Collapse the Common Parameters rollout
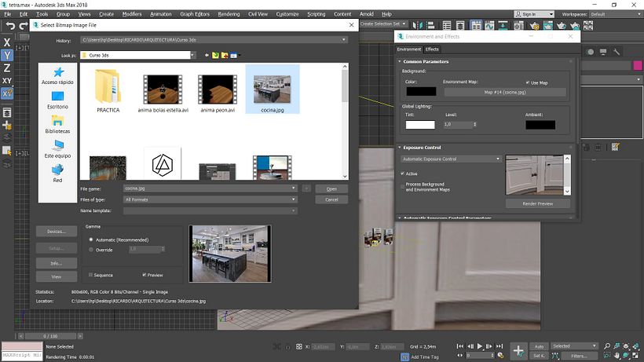Image resolution: width=644 pixels, height=362 pixels. (x=399, y=61)
